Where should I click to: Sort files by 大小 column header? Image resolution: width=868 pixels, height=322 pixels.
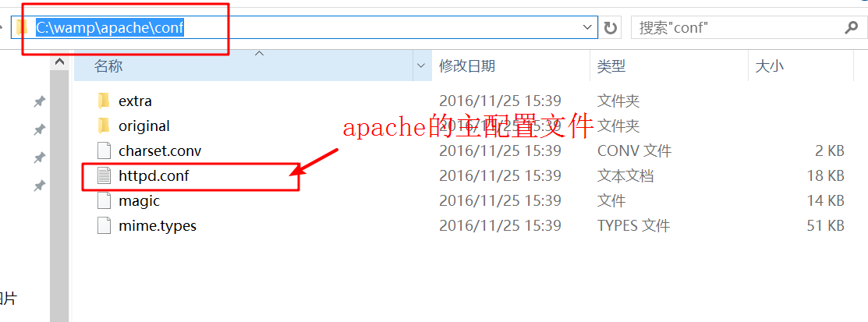[770, 66]
